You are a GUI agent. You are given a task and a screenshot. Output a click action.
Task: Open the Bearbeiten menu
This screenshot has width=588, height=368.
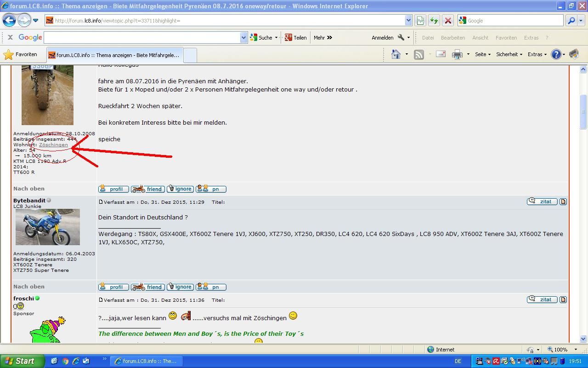[x=453, y=38]
